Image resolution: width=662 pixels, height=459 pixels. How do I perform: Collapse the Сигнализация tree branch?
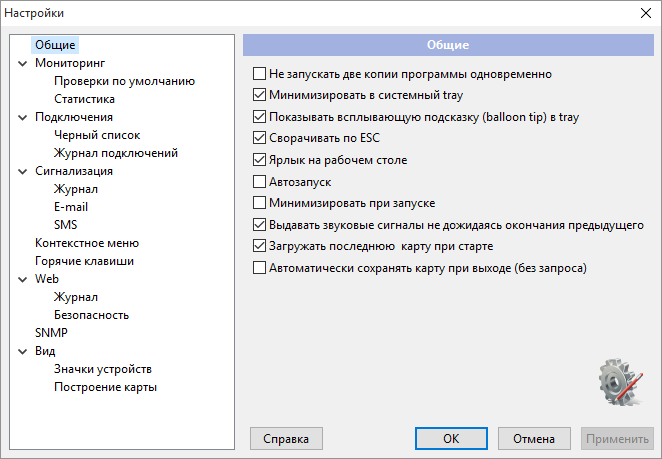[22, 171]
